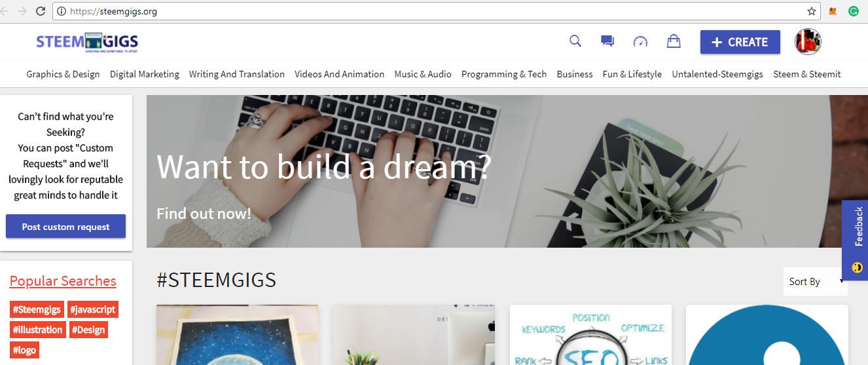This screenshot has width=868, height=365.
Task: Select the #javascript search tag
Action: (93, 309)
